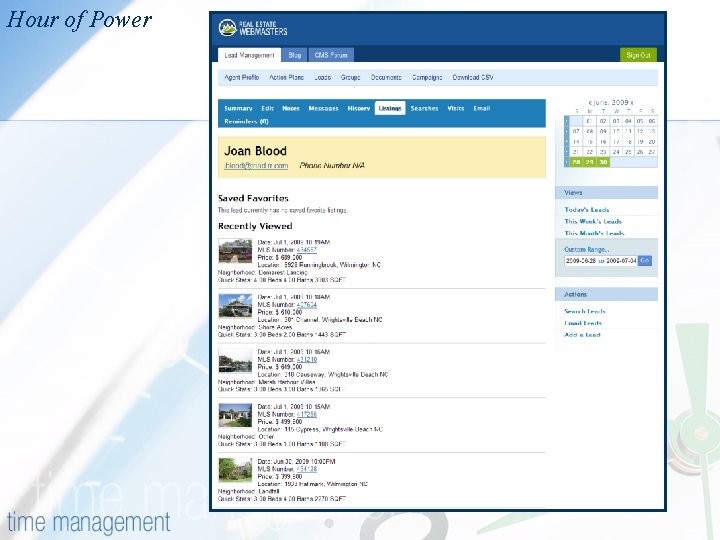Open the Channel, Wrightsville Beach listing thumbnail
This screenshot has width=720, height=540.
[x=235, y=305]
